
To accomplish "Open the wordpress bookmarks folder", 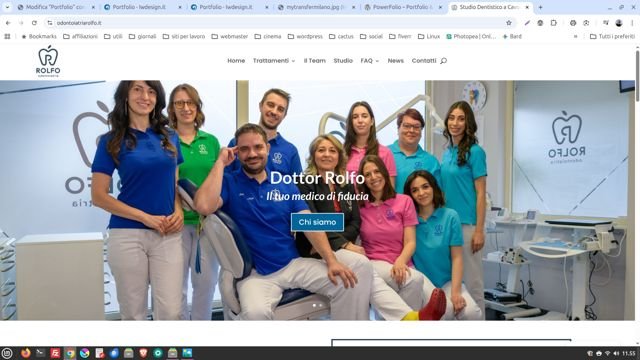I will [x=305, y=36].
